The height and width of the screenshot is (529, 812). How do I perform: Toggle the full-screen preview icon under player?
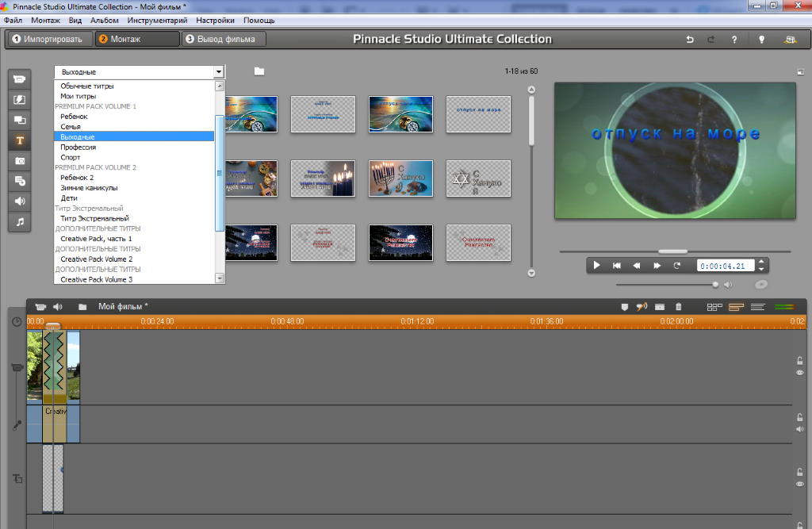coord(760,284)
